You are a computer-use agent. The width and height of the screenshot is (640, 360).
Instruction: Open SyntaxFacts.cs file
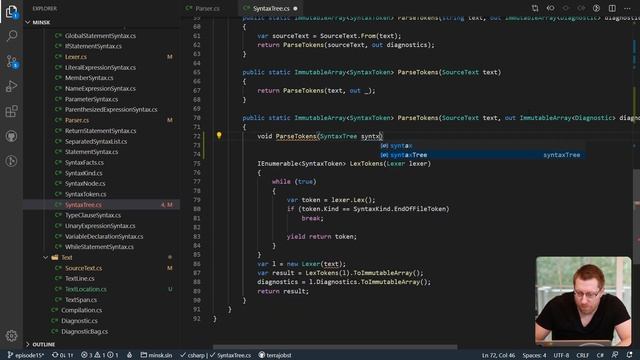pyautogui.click(x=84, y=162)
